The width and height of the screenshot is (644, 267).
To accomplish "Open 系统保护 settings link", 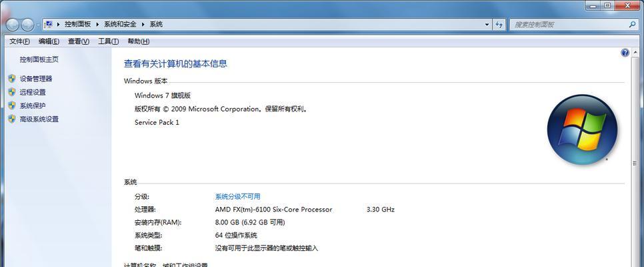I will [33, 105].
